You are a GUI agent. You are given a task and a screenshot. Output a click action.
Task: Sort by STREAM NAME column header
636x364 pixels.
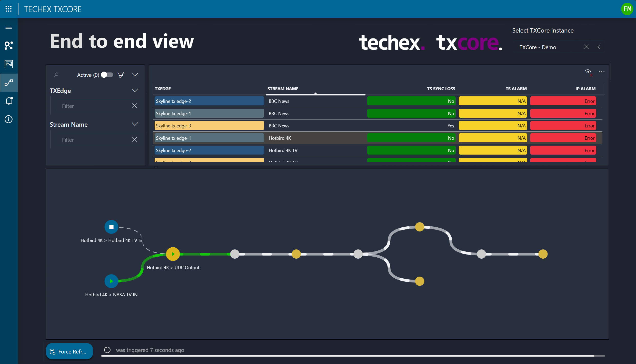tap(283, 89)
